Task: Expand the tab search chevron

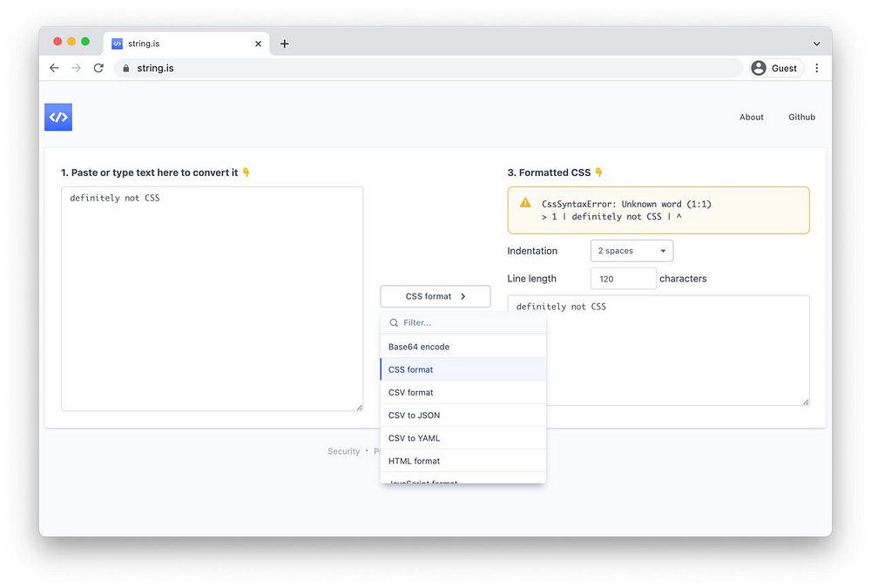Action: pos(817,44)
